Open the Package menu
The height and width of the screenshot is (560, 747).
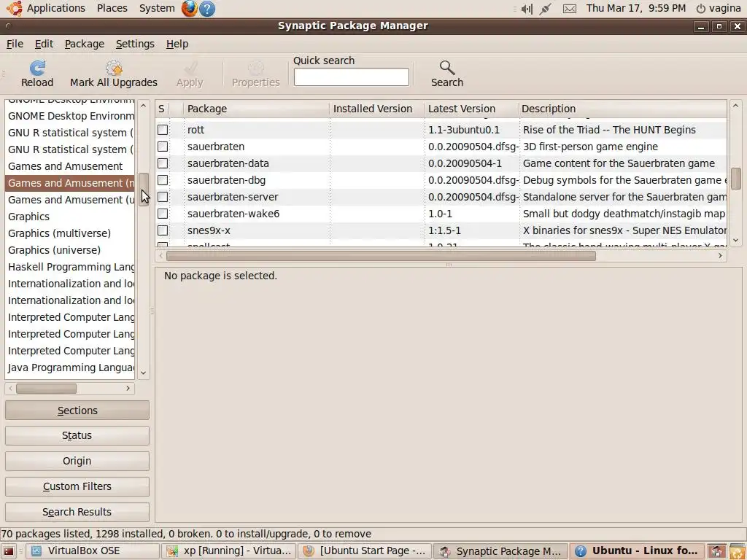click(x=85, y=44)
